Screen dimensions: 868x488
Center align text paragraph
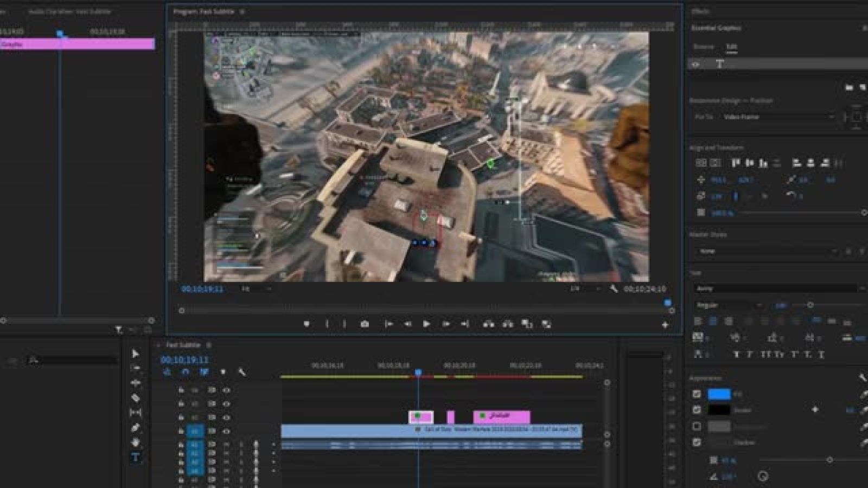(x=713, y=322)
